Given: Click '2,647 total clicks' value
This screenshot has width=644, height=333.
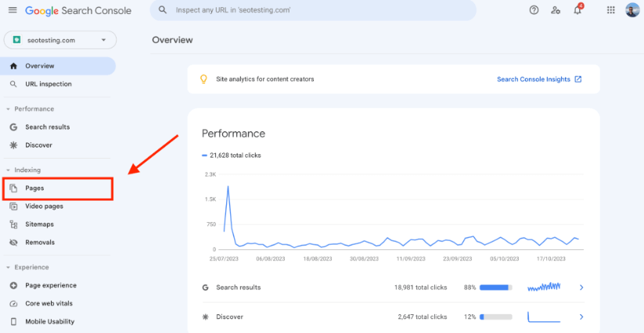Looking at the screenshot, I should point(423,317).
